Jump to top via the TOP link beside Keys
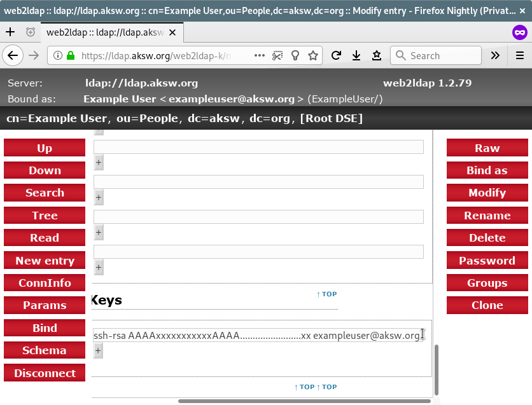The height and width of the screenshot is (405, 532). coord(326,294)
